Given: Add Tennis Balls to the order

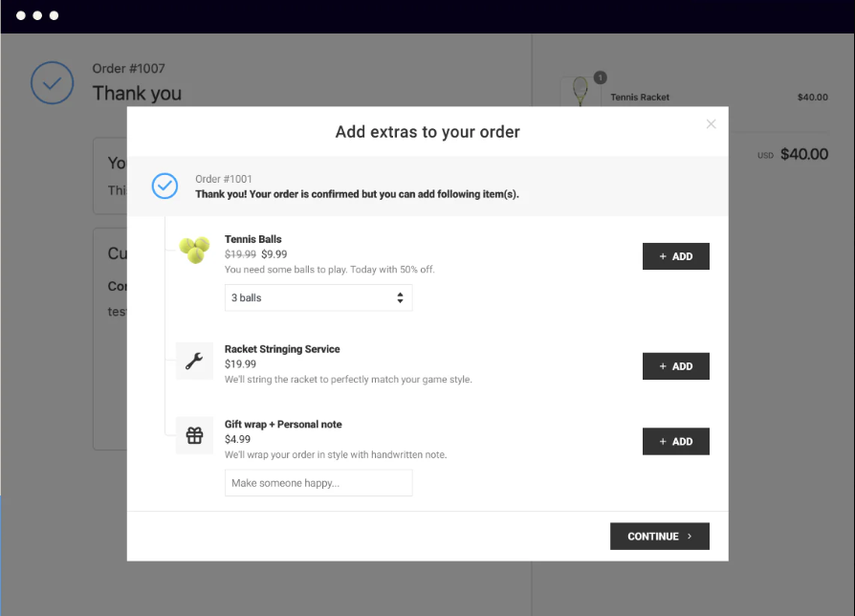Looking at the screenshot, I should tap(675, 256).
